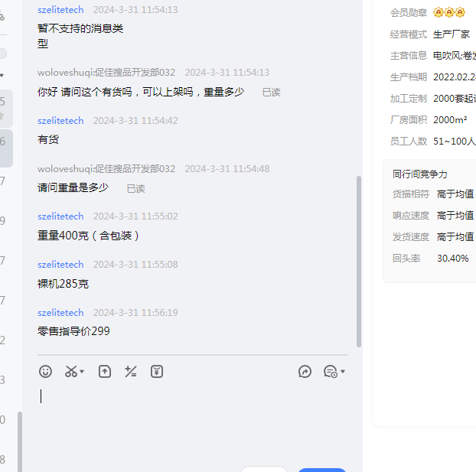Click the forward arrow icon above input
This screenshot has width=476, height=472.
tap(305, 372)
